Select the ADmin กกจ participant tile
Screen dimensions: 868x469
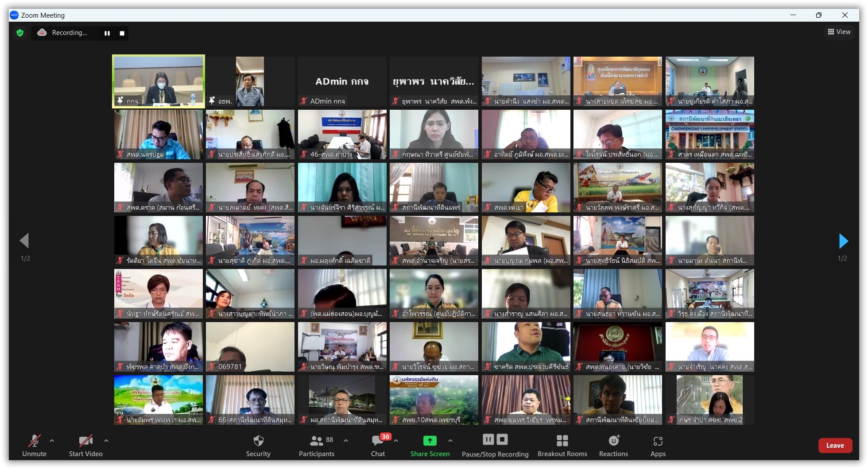point(342,81)
